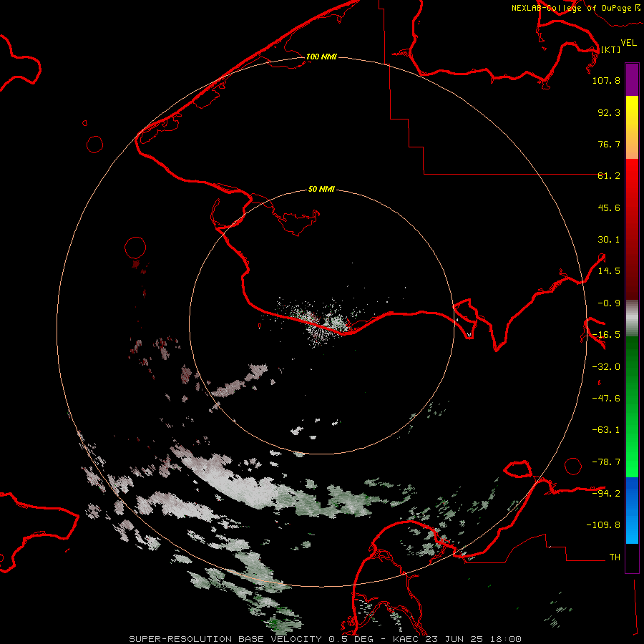The height and width of the screenshot is (644, 644).
Task: Click the purple segment of color bar
Action: (632, 79)
